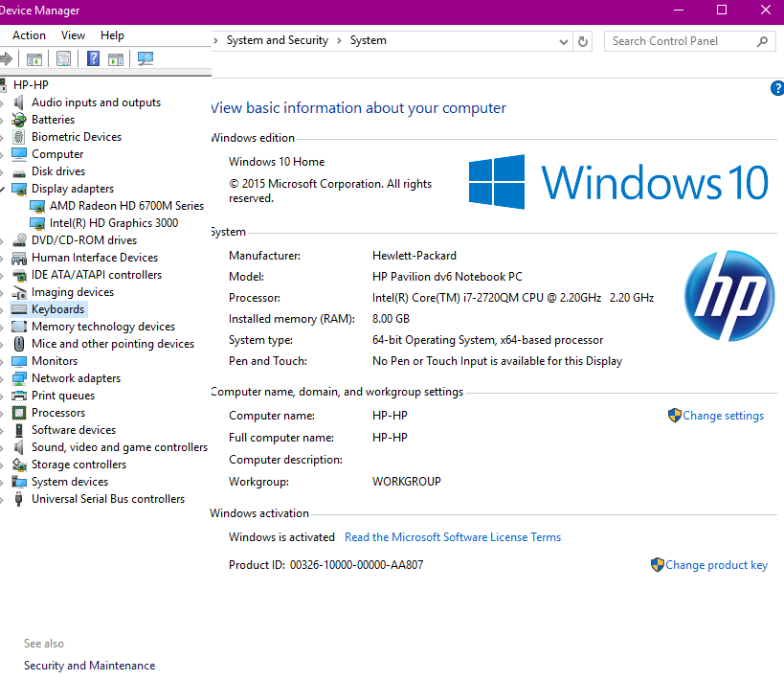Click the magnifier icon in Search Control Panel
Image resolution: width=784 pixels, height=680 pixels.
point(762,41)
